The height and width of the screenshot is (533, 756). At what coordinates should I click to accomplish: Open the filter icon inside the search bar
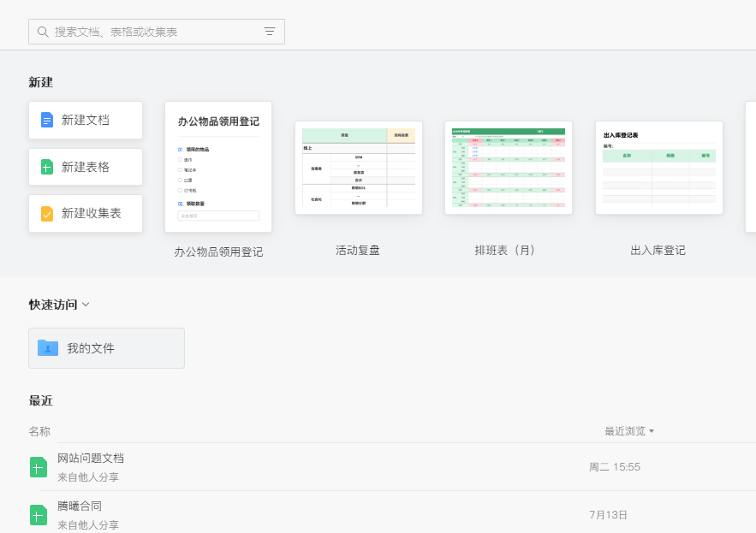269,31
